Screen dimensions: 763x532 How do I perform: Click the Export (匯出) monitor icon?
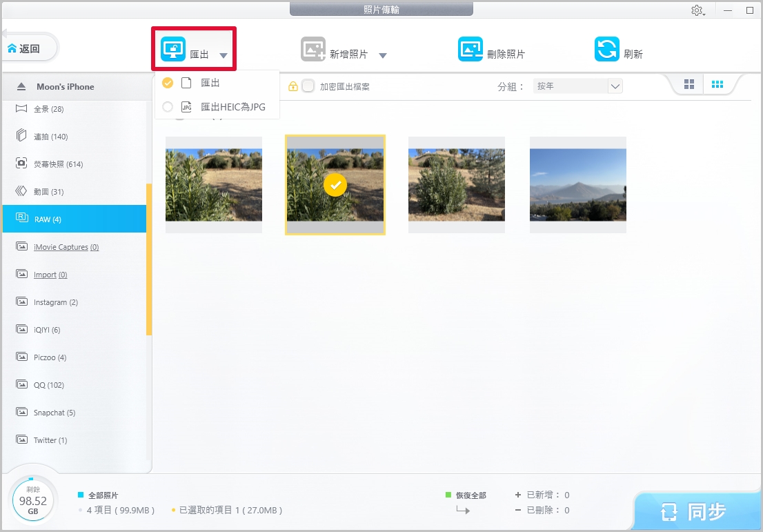coord(173,49)
